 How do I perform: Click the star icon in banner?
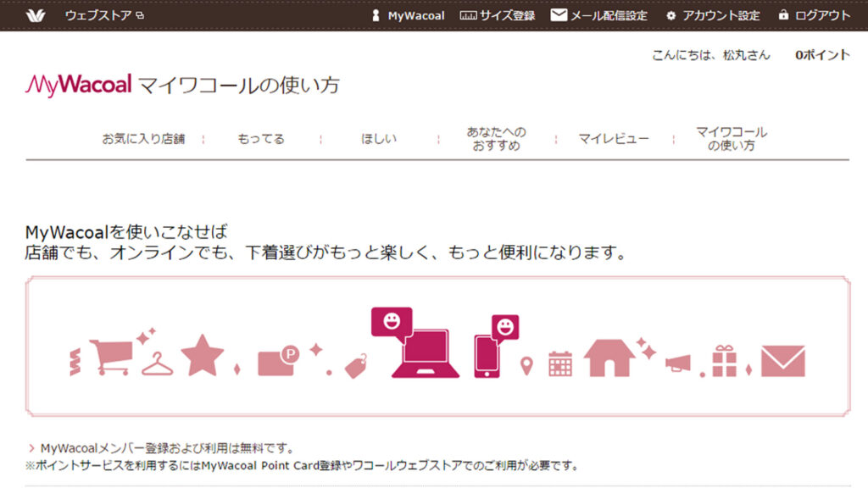(202, 356)
